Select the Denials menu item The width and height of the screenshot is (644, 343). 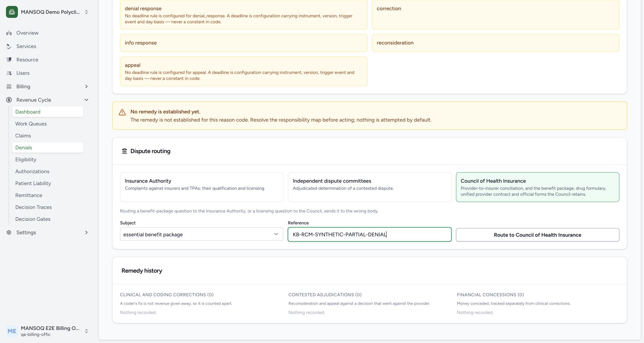click(48, 147)
